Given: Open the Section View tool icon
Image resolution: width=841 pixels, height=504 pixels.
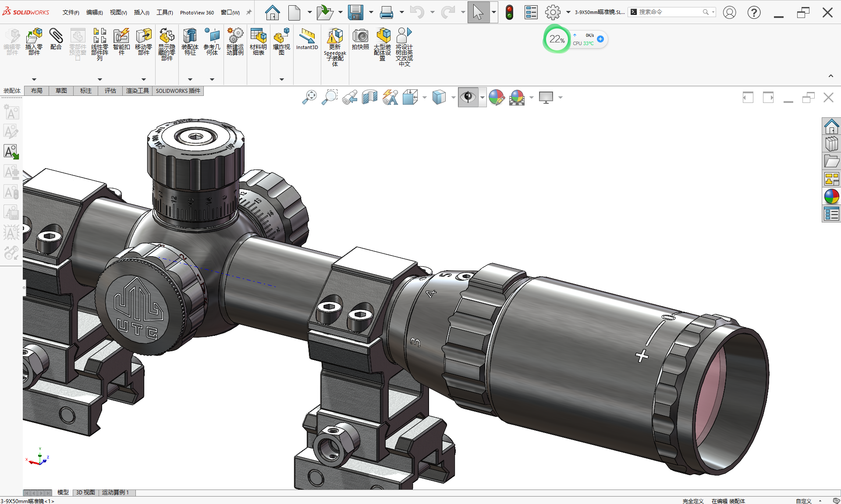Looking at the screenshot, I should 370,97.
